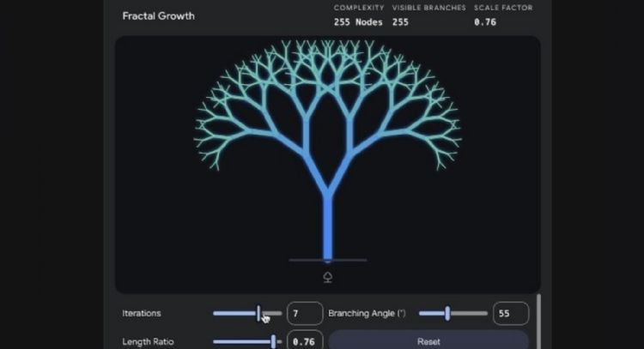
Task: Focus the Iterations value field showing 7
Action: pyautogui.click(x=304, y=314)
